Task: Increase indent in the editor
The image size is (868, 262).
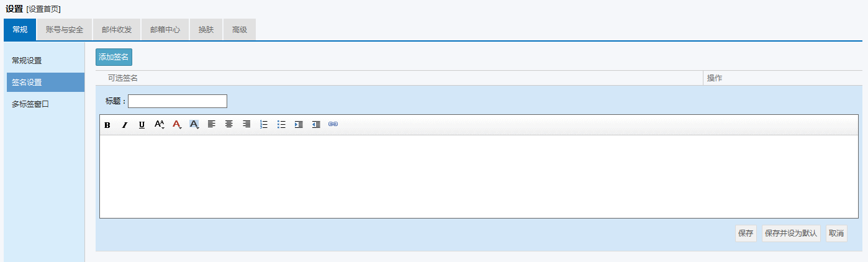Action: click(299, 124)
